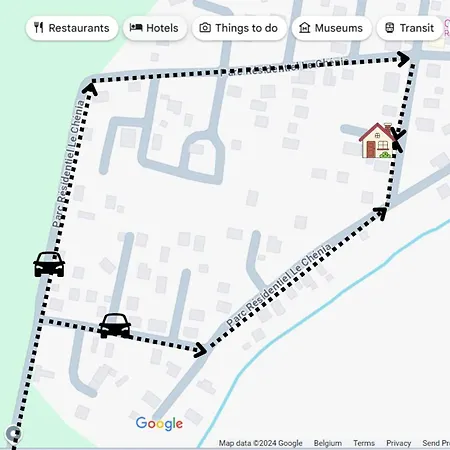The height and width of the screenshot is (450, 450).
Task: Show Museums on the map
Action: (332, 28)
